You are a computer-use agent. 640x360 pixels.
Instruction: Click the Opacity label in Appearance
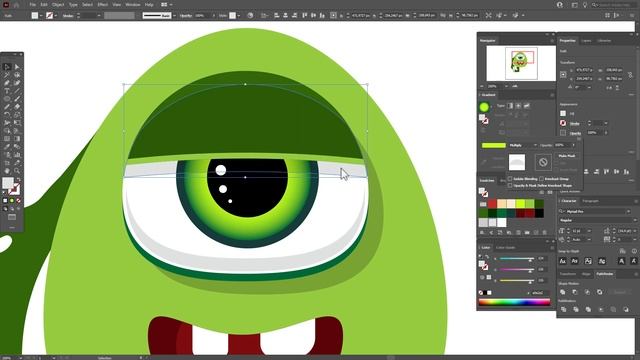click(576, 133)
